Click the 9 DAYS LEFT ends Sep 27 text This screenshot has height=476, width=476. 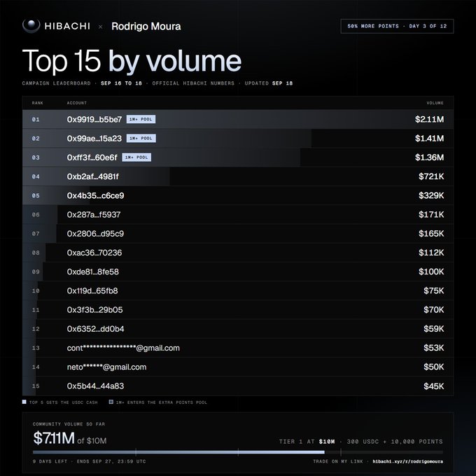click(90, 461)
